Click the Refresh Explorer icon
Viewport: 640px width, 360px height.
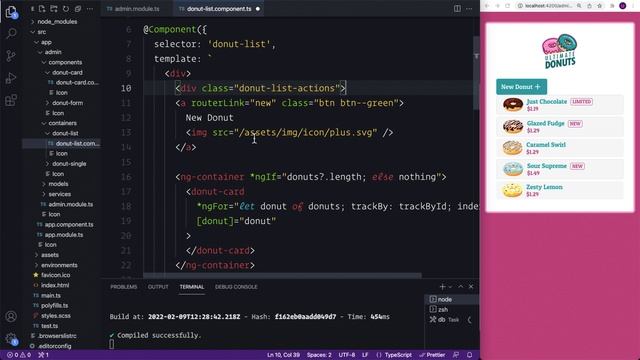[x=66, y=9]
